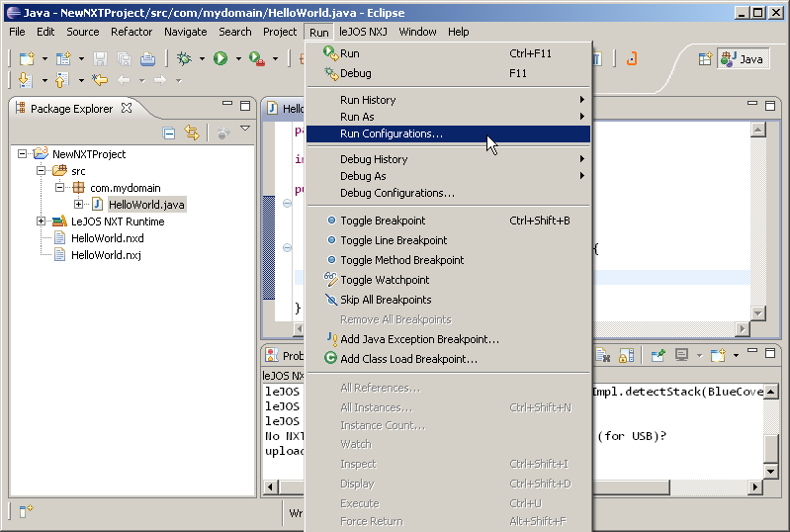Click Last Edit Location icon
Viewport: 790px width, 532px height.
100,80
